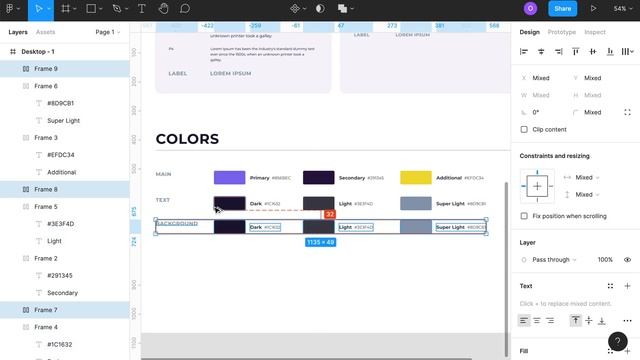Select the Rectangle shape tool
The width and height of the screenshot is (640, 360).
coord(91,9)
